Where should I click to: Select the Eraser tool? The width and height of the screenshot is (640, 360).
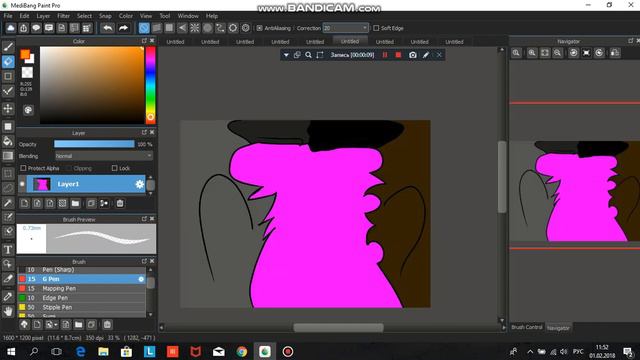pos(8,62)
